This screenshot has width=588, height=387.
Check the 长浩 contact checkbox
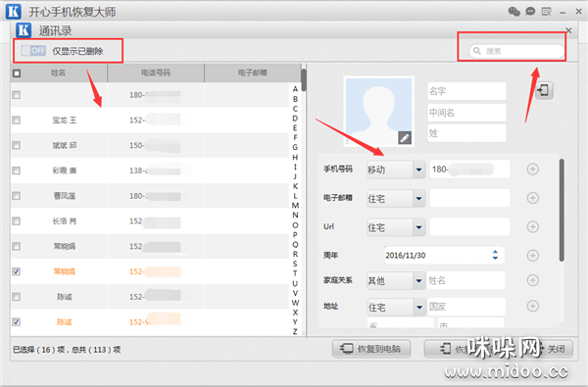coord(16,220)
